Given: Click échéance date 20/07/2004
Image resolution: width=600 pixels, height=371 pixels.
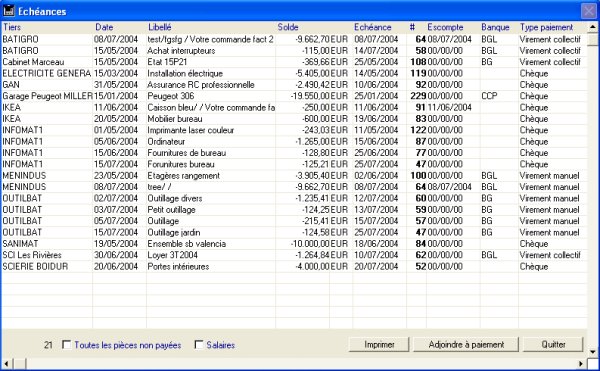Looking at the screenshot, I should (x=376, y=267).
